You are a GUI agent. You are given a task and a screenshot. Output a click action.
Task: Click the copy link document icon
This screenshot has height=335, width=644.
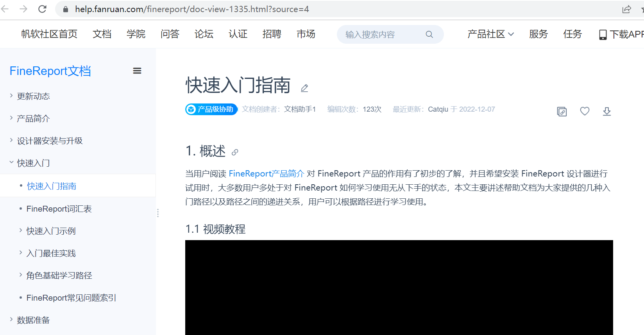point(562,112)
